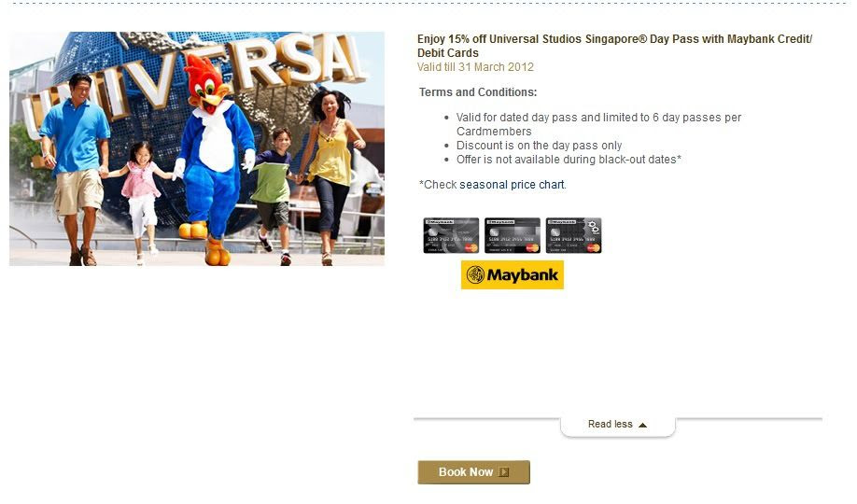This screenshot has width=857, height=504.
Task: Click the Book Now button
Action: pos(474,472)
